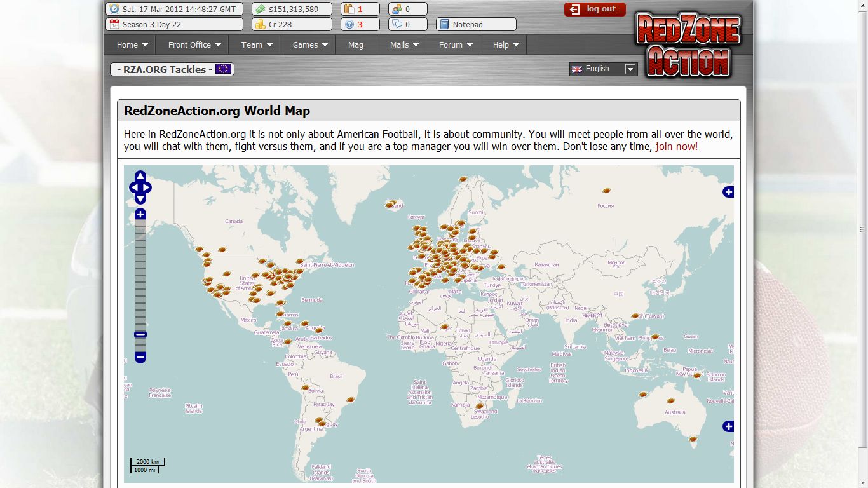Click the calendar icon beside Season 3
The image size is (868, 488).
[x=114, y=24]
